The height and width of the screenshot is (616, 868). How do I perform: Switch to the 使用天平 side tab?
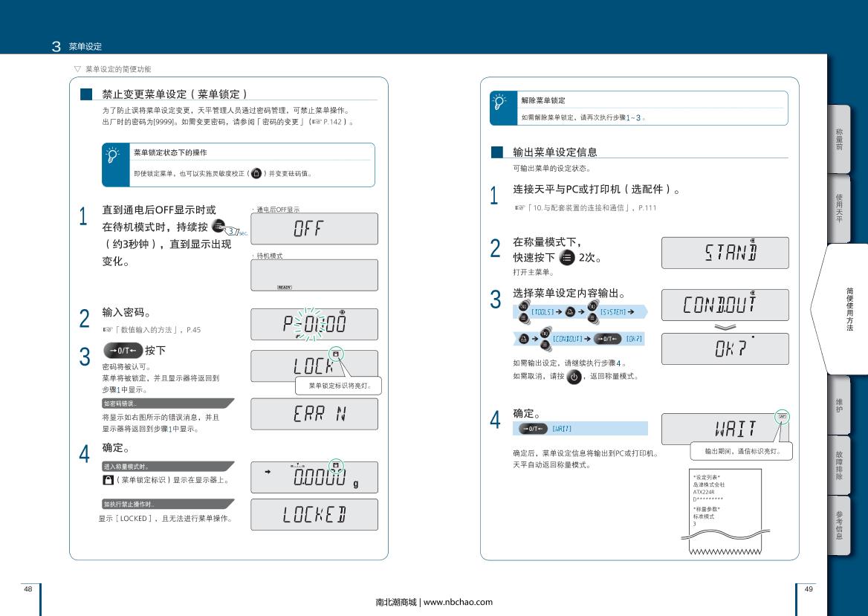(839, 208)
